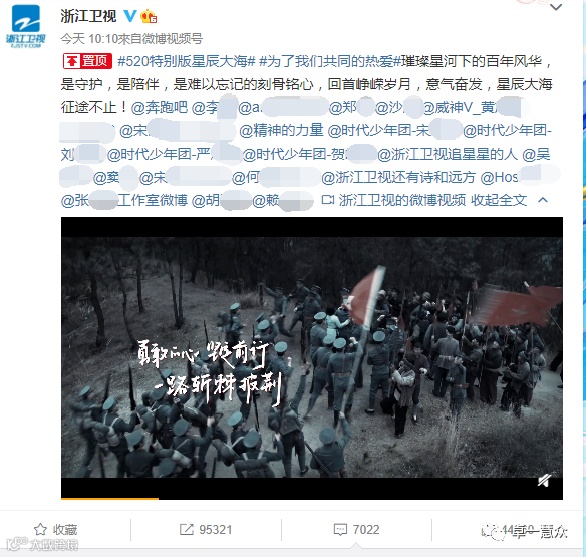
Task: Collapse the post with 收起全文
Action: 499,200
